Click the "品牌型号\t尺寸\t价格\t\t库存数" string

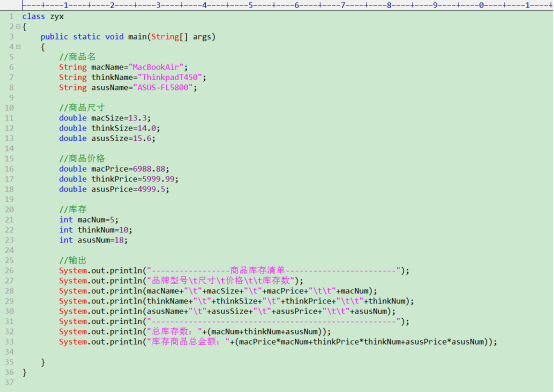tap(220, 281)
